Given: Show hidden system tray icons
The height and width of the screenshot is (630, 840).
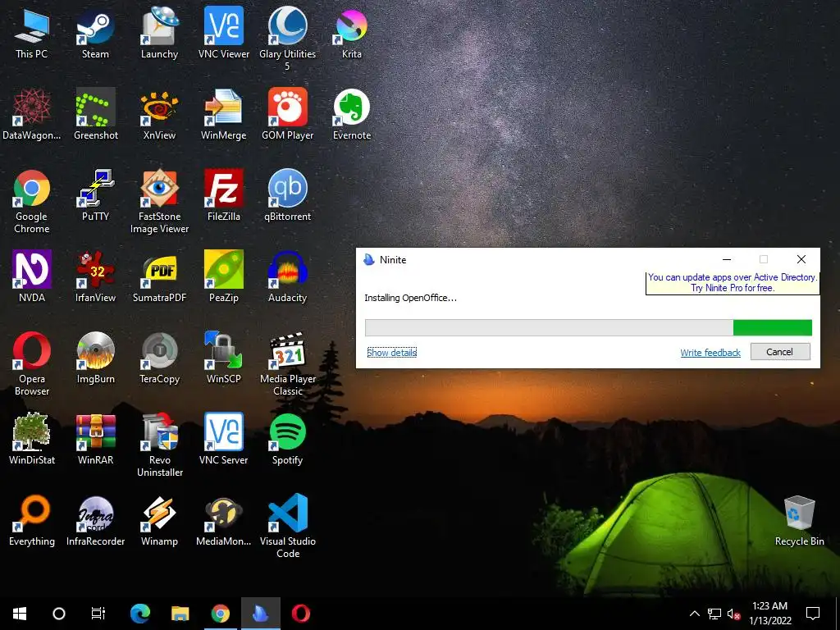Looking at the screenshot, I should [694, 614].
